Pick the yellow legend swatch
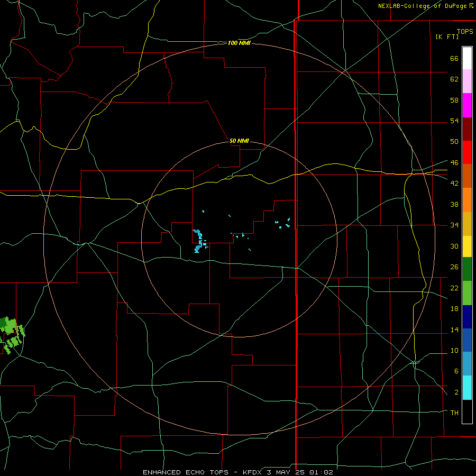Viewport: 476px width, 476px height. [467, 246]
